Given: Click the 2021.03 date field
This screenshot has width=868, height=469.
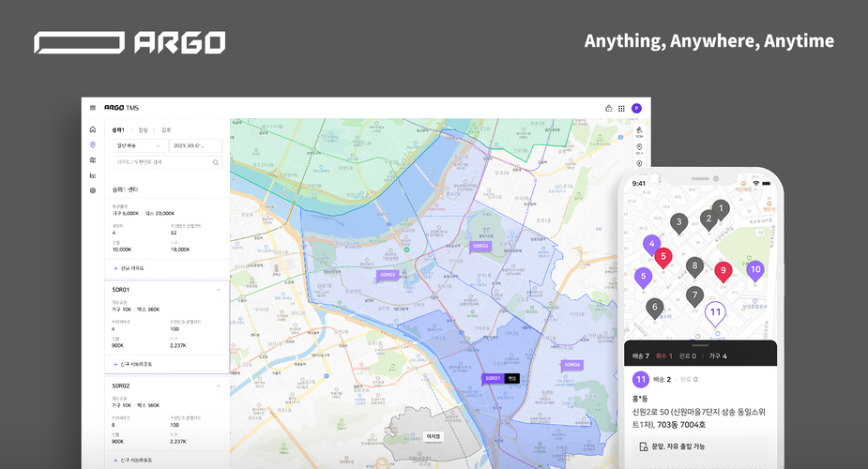Looking at the screenshot, I should click(x=195, y=145).
